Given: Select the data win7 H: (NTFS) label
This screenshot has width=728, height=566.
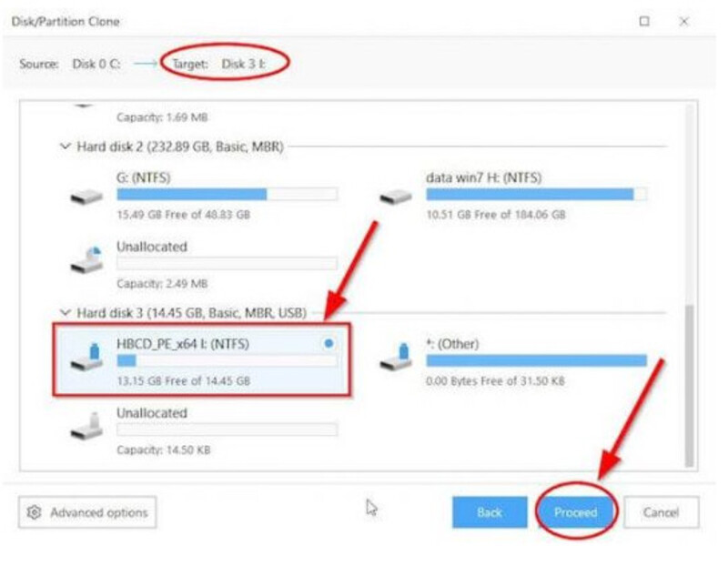Looking at the screenshot, I should [x=484, y=177].
